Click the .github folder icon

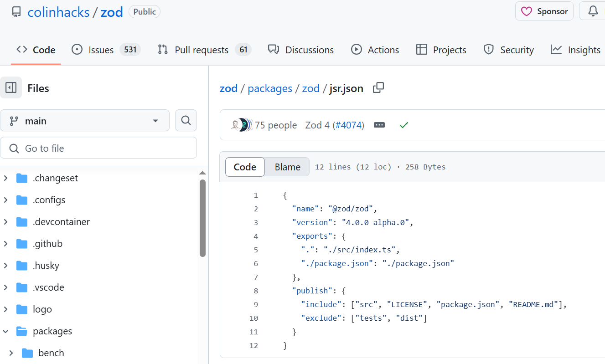[22, 244]
